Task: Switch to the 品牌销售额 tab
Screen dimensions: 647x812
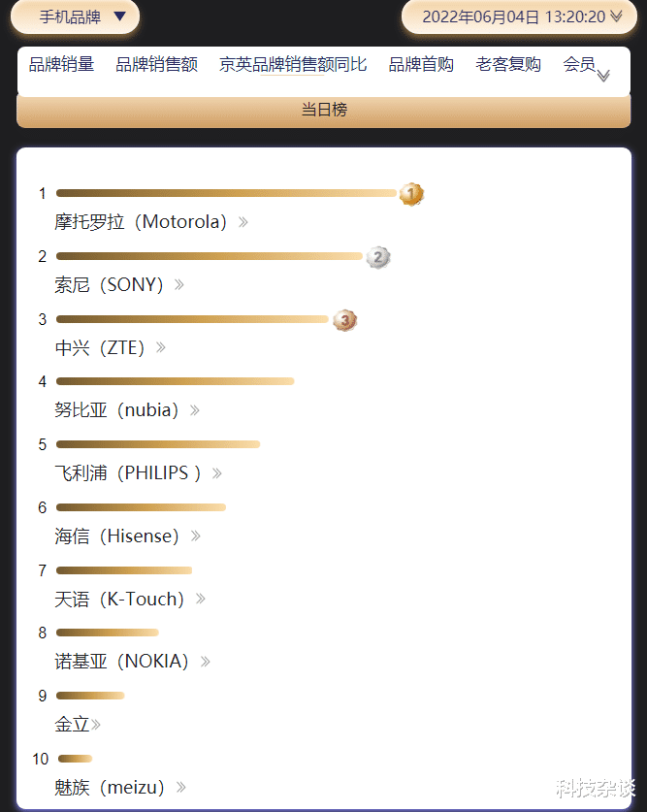Action: (156, 65)
